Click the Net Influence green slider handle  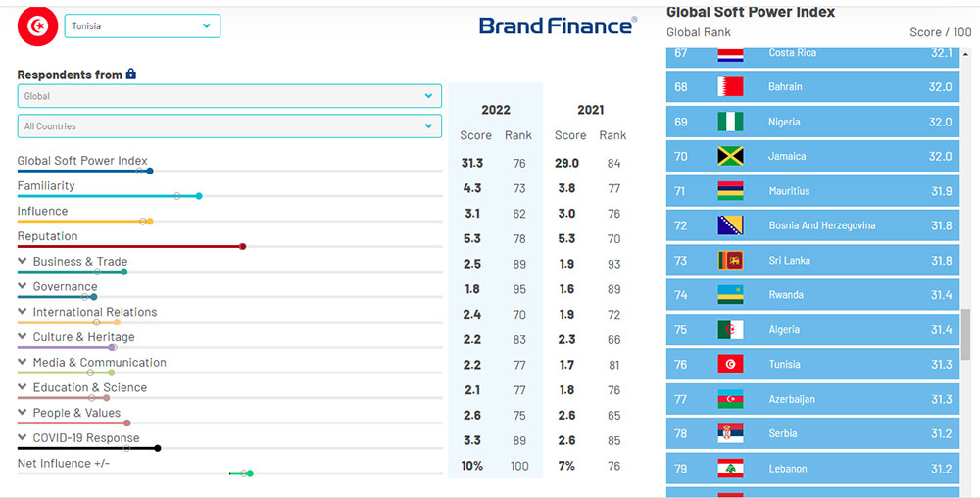click(250, 473)
